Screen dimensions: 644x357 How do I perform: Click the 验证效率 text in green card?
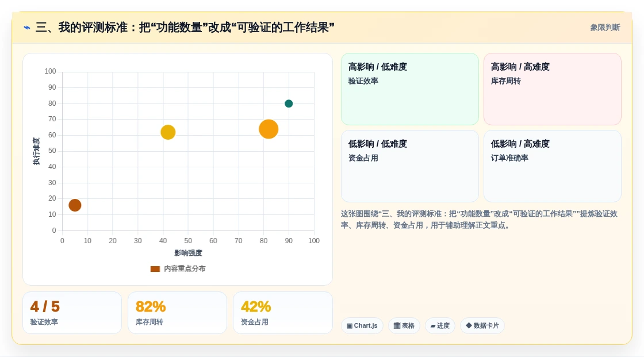363,81
